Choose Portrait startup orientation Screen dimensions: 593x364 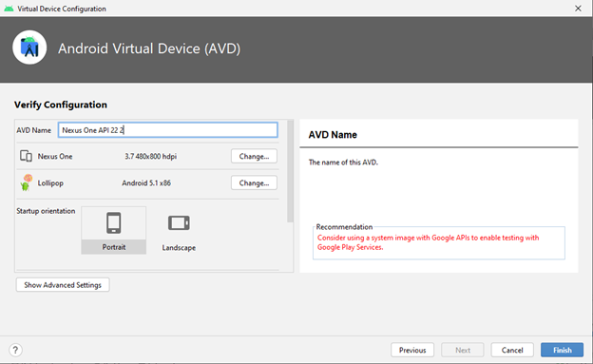point(113,230)
